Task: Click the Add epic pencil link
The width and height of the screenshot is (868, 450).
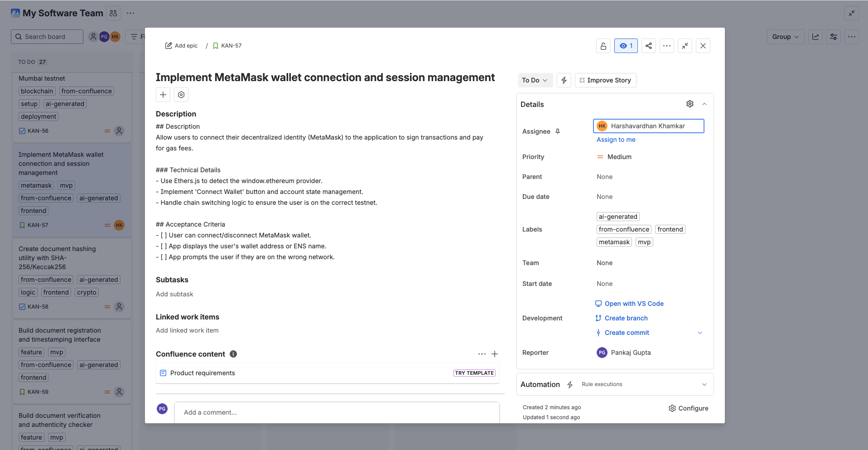Action: (x=181, y=46)
